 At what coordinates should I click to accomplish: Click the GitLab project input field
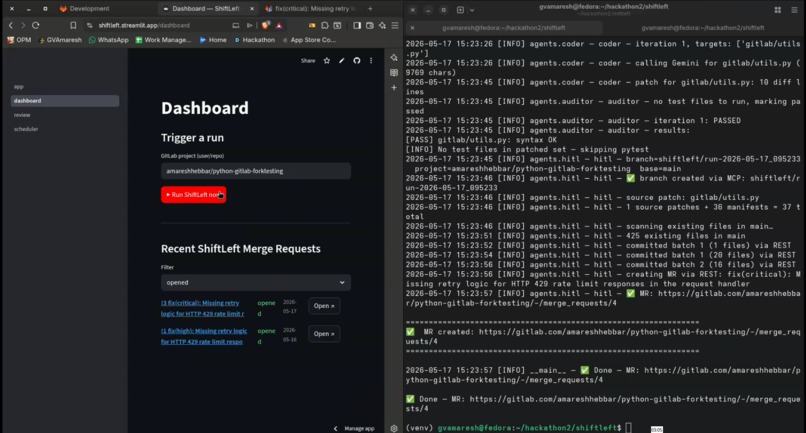click(x=255, y=171)
